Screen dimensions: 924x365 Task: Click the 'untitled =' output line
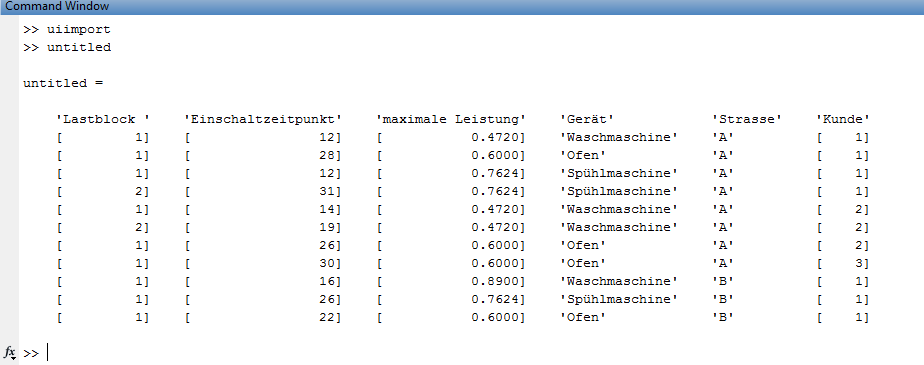pos(63,83)
